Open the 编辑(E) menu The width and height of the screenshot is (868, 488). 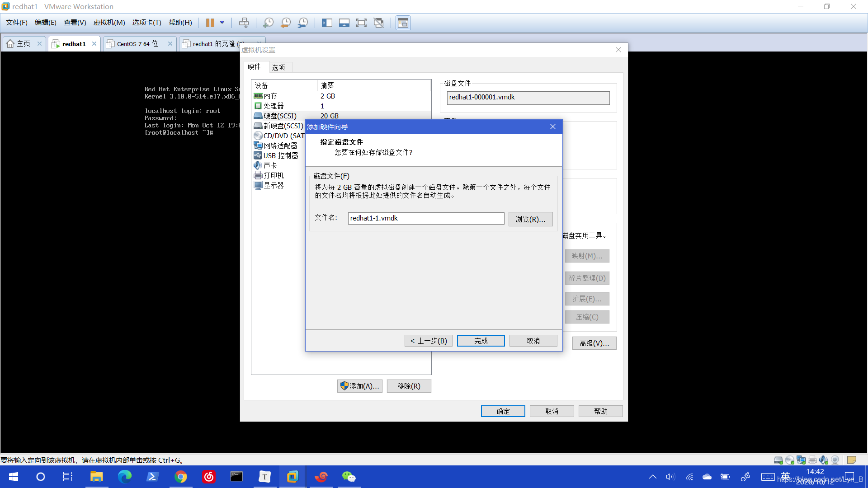tap(46, 23)
